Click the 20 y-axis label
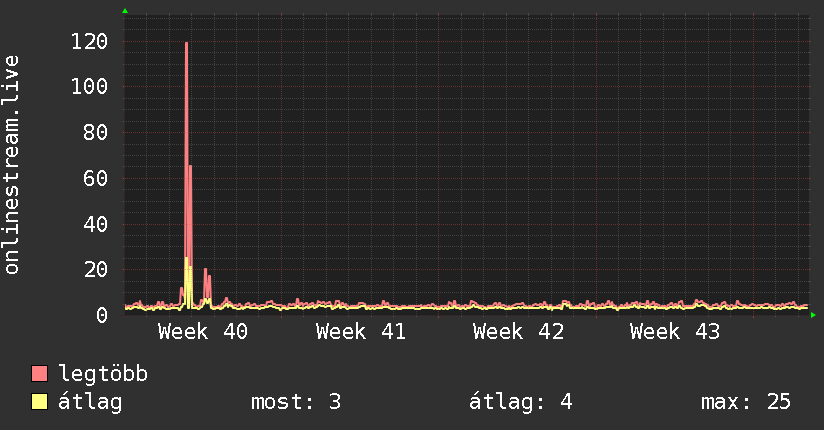Viewport: 824px width, 430px height. (x=96, y=270)
